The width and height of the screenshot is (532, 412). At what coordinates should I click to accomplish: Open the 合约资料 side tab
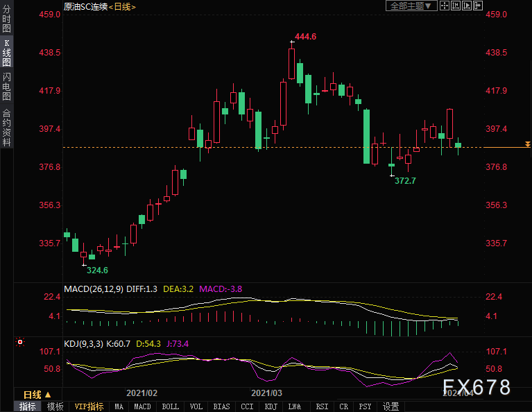(6, 127)
